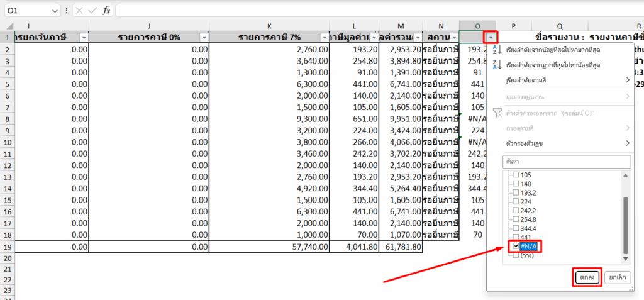Click the three-dot handle beside Name Box
Screen dimensions: 644x300
click(67, 11)
